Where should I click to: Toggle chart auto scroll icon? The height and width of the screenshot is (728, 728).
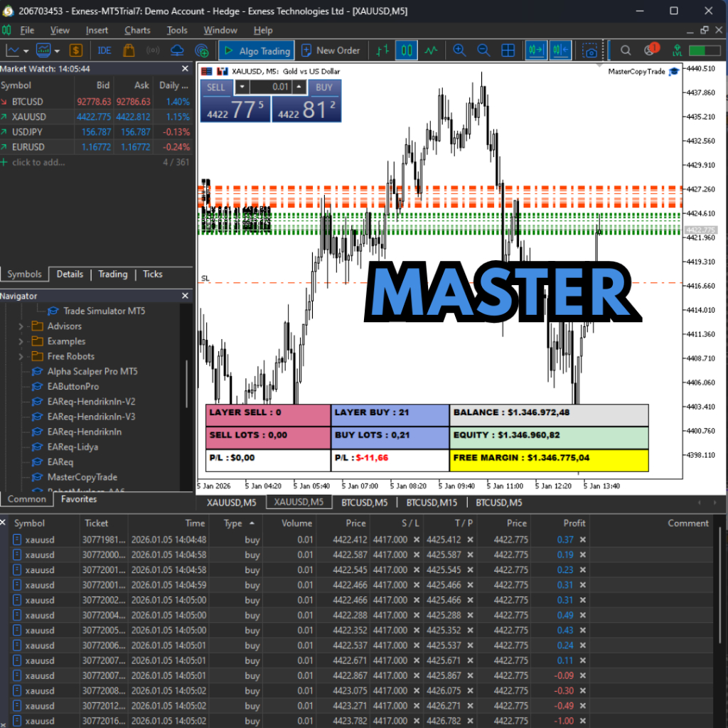pos(536,50)
